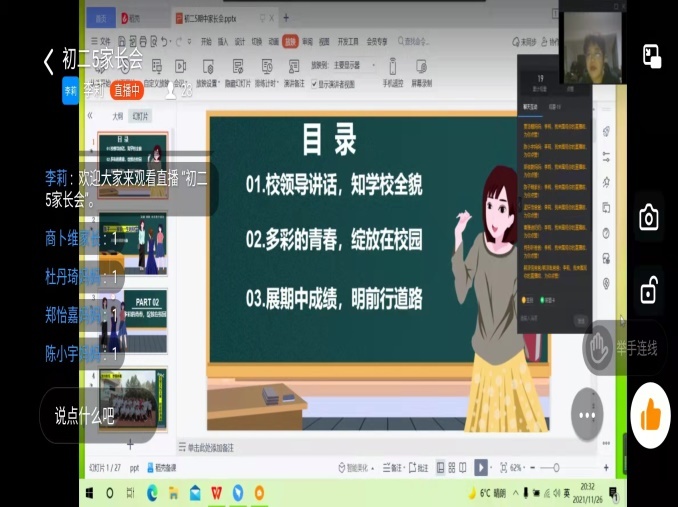Toggle the screen lock padlock icon
Viewport: 678px width, 507px height.
(x=649, y=290)
